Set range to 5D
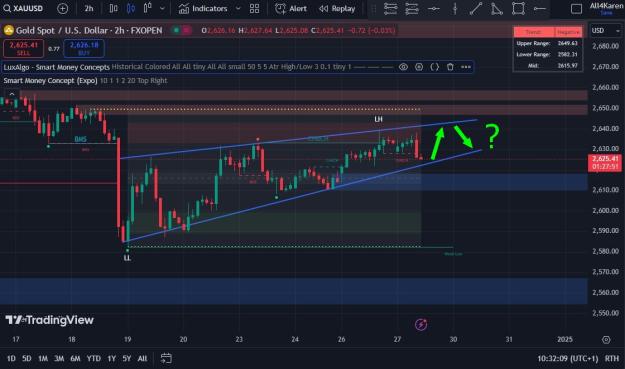This screenshot has height=369, width=625. (x=27, y=359)
